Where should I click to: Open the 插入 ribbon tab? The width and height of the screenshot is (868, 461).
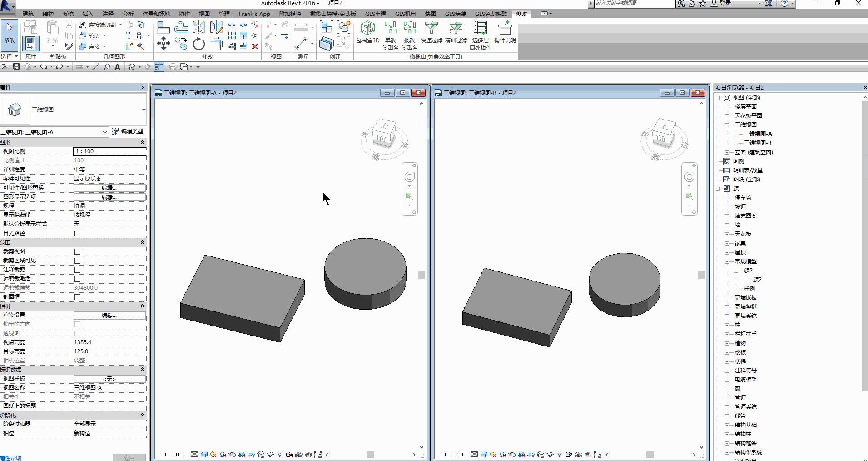tap(88, 14)
